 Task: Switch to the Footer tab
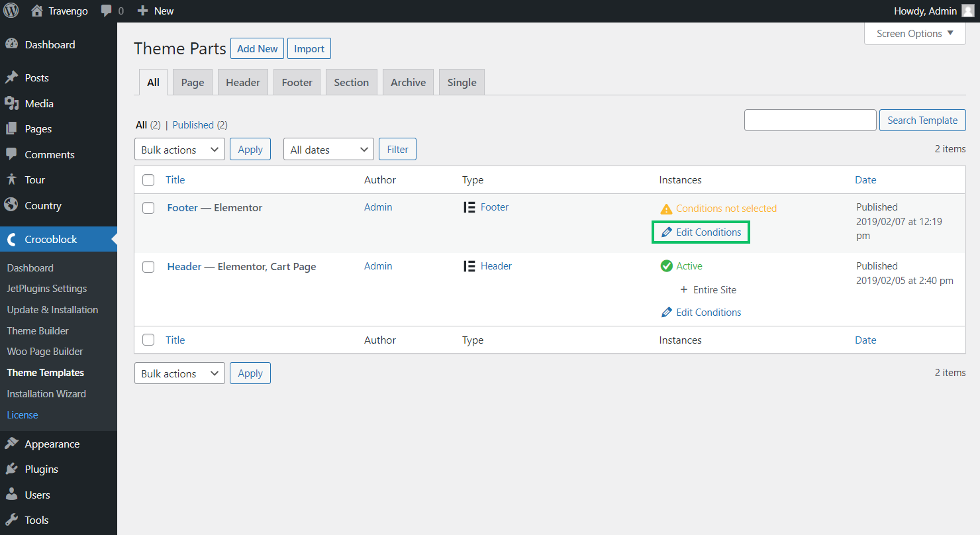coord(297,82)
